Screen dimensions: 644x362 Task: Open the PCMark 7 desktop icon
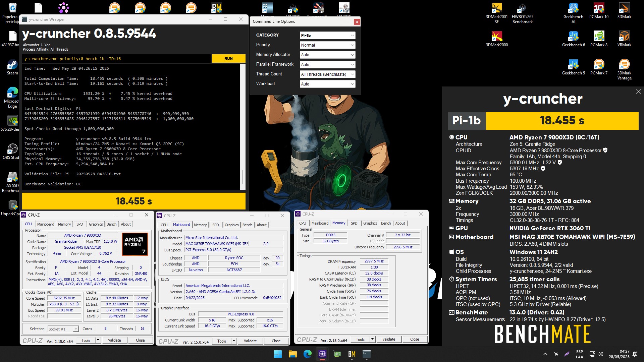coord(599,67)
